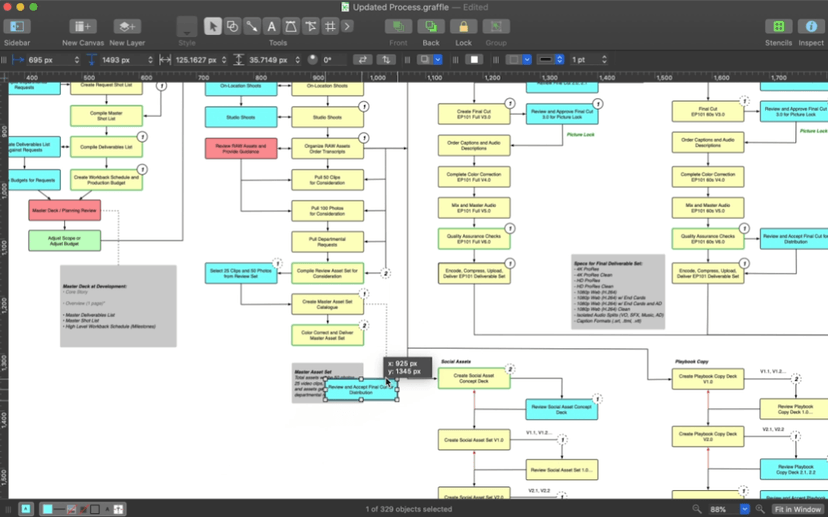828x517 pixels.
Task: Click the 88% zoom field
Action: pyautogui.click(x=723, y=509)
